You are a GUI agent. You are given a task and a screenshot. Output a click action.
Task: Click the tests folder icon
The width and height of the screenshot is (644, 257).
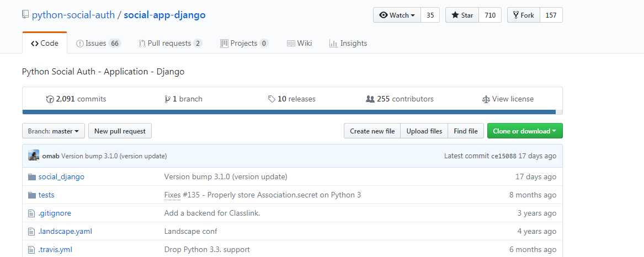[x=32, y=195]
